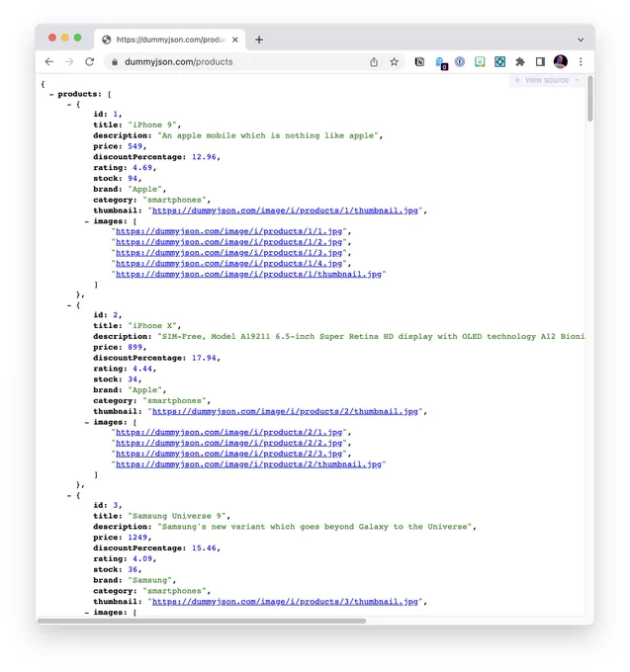This screenshot has width=630, height=672.
Task: Collapse the product object with id 2
Action: click(69, 305)
